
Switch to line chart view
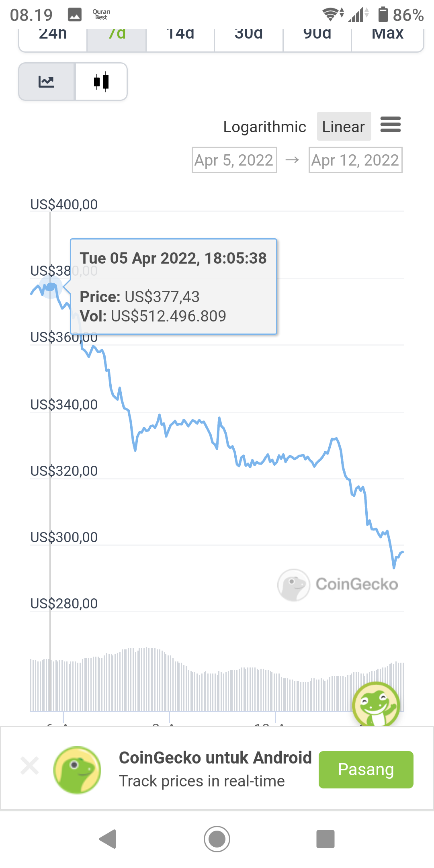(47, 82)
